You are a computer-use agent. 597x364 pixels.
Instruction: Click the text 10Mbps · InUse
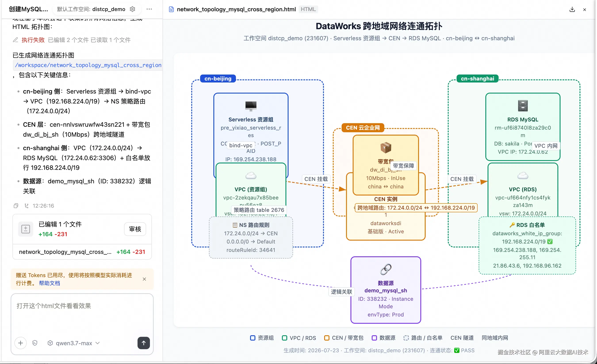(x=385, y=178)
